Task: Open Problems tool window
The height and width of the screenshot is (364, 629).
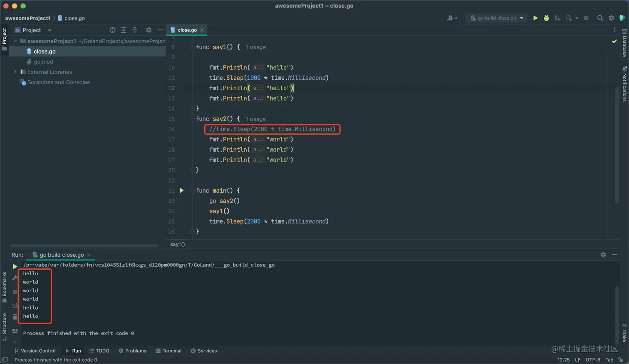Action: click(x=132, y=351)
